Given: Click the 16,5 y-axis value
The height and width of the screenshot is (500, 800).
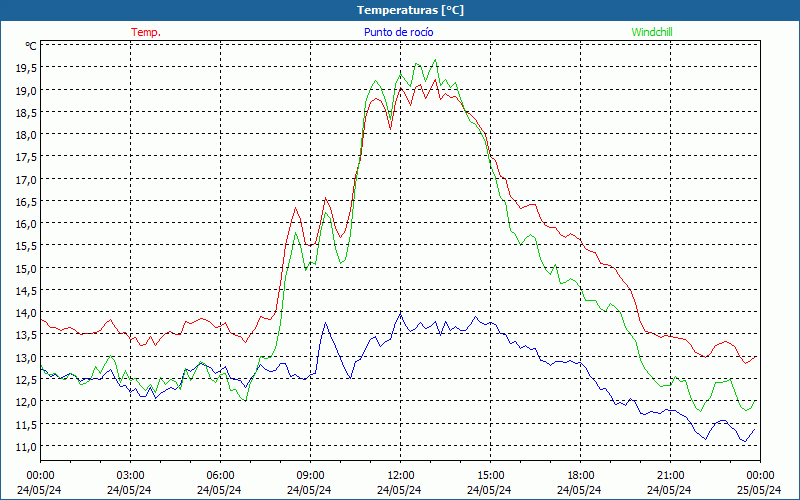Looking at the screenshot, I should pyautogui.click(x=26, y=202).
